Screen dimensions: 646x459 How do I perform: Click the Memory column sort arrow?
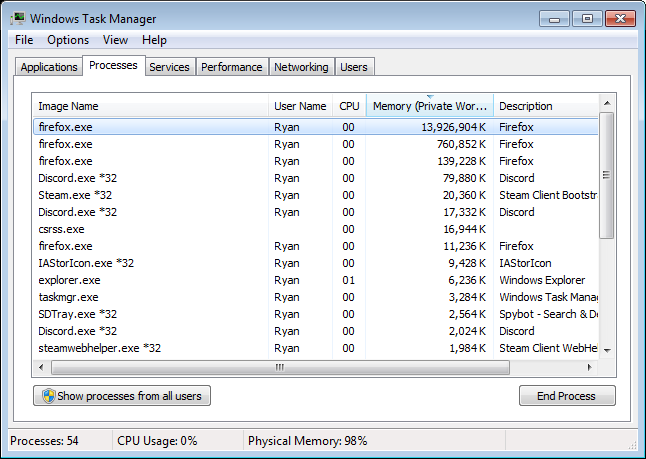coord(430,97)
